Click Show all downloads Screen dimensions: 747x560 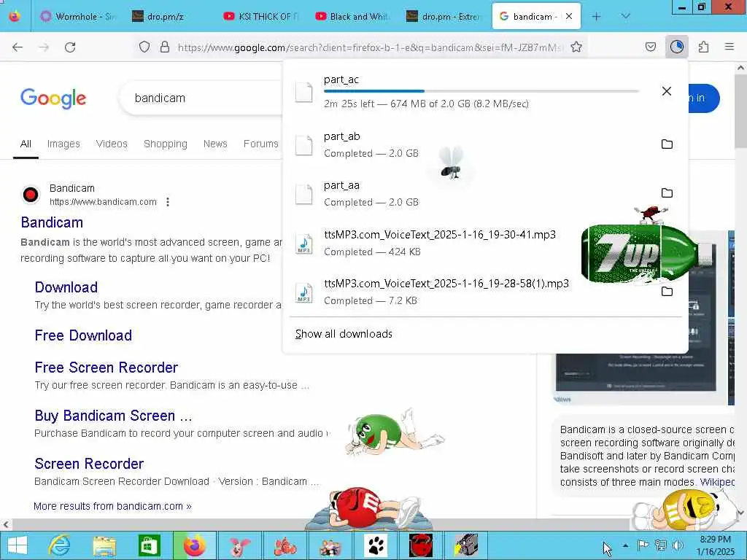(344, 334)
